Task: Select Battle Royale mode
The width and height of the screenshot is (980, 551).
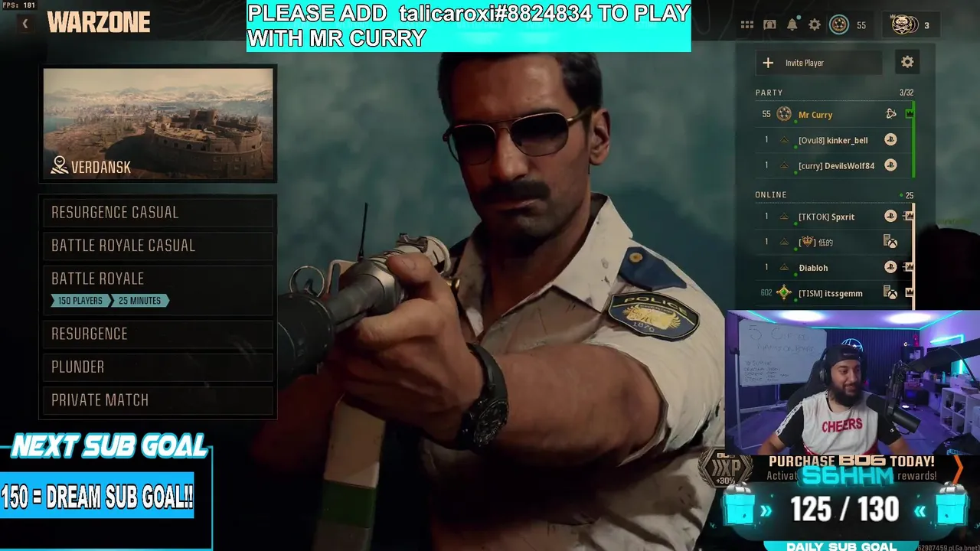Action: (158, 289)
